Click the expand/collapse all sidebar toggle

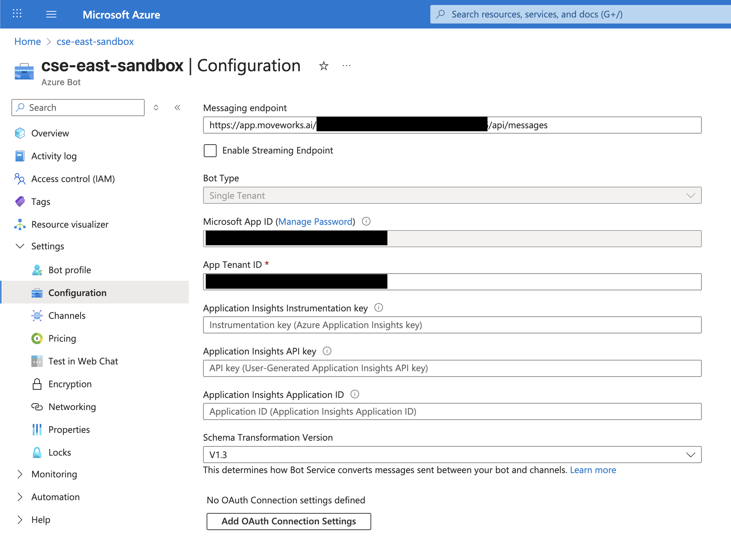(x=156, y=108)
